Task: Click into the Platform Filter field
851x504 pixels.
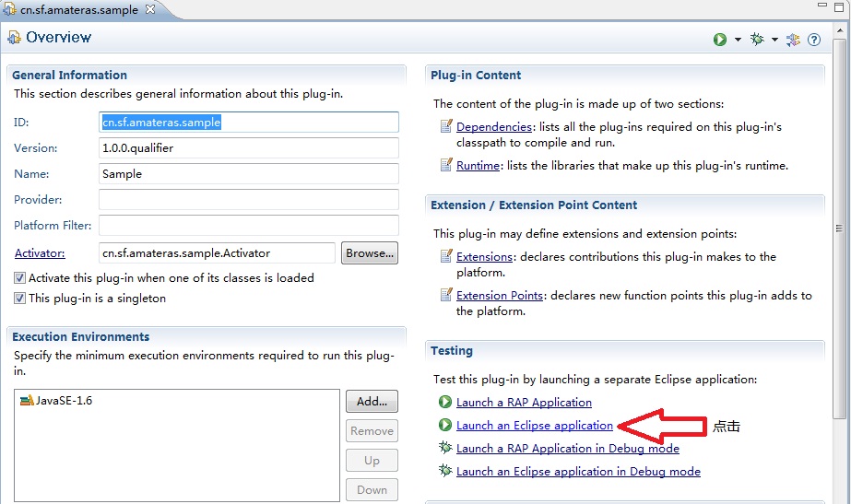Action: 249,225
